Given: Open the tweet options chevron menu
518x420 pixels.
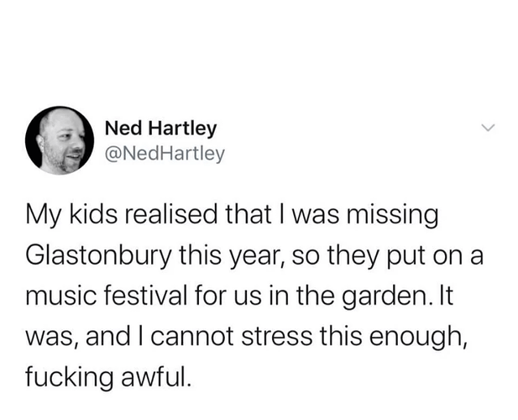Looking at the screenshot, I should 487,129.
